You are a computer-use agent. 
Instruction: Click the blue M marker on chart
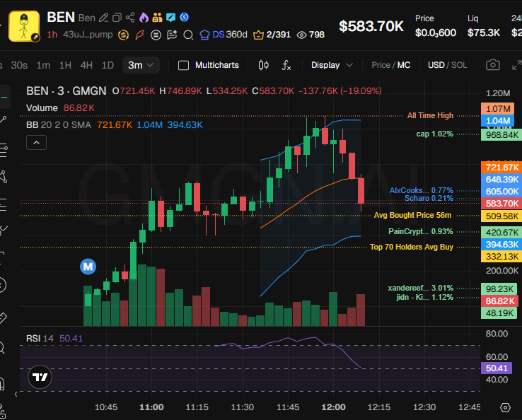coord(88,267)
